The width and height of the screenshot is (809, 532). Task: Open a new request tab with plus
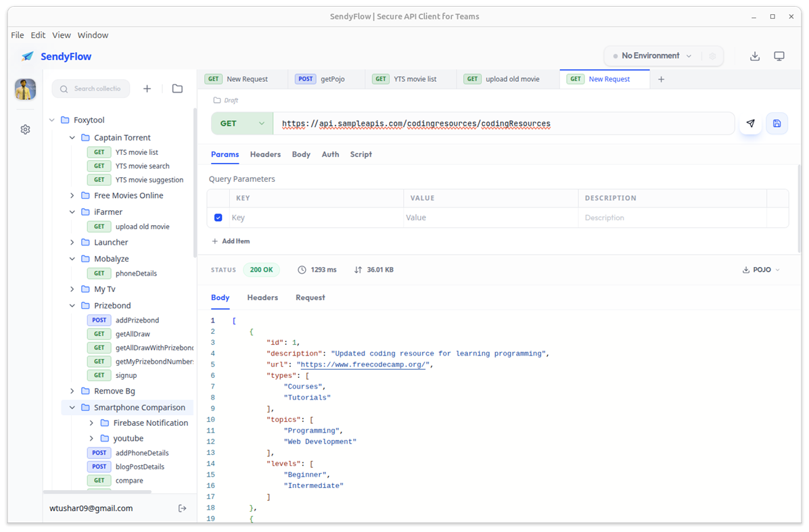[661, 79]
